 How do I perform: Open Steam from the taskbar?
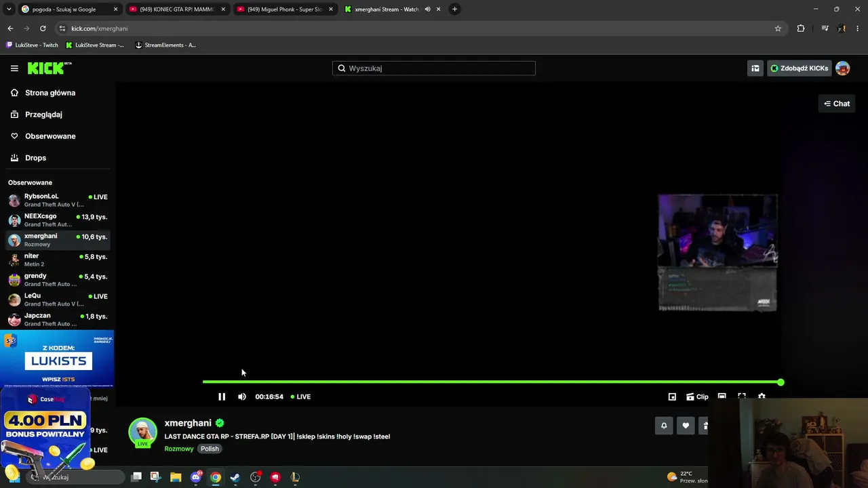click(x=235, y=477)
